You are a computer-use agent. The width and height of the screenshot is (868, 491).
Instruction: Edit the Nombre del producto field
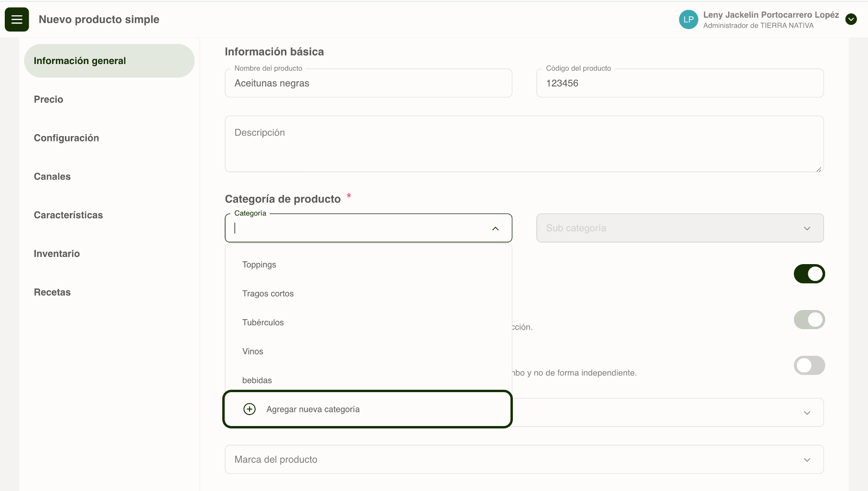(x=369, y=83)
